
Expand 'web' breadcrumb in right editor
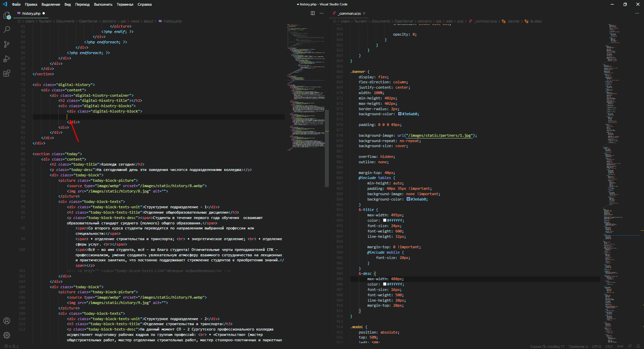449,21
